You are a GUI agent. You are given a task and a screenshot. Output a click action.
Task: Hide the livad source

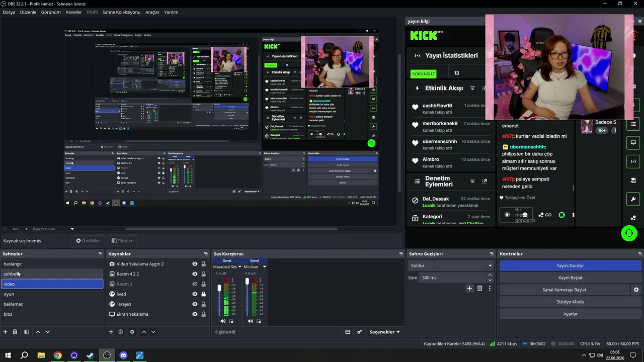[x=195, y=294]
